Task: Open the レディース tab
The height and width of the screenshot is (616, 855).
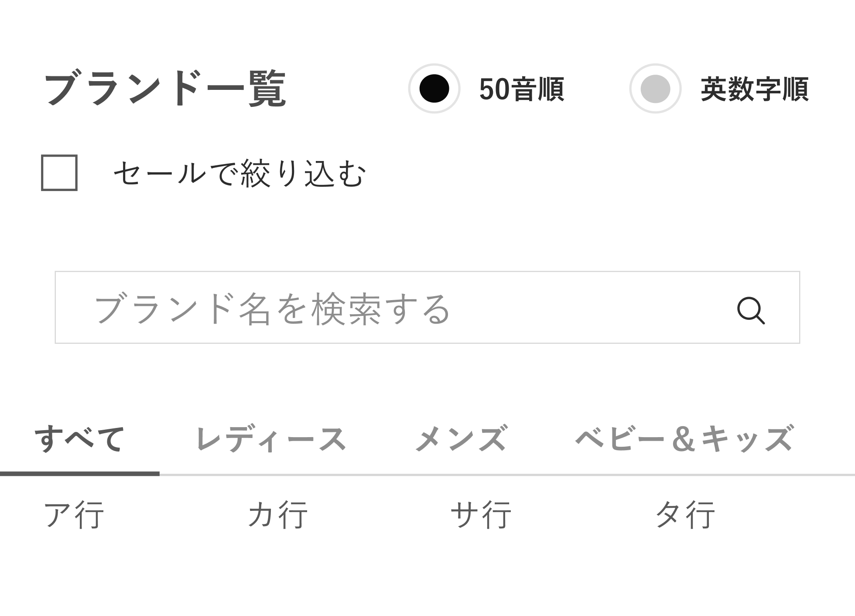Action: (271, 439)
